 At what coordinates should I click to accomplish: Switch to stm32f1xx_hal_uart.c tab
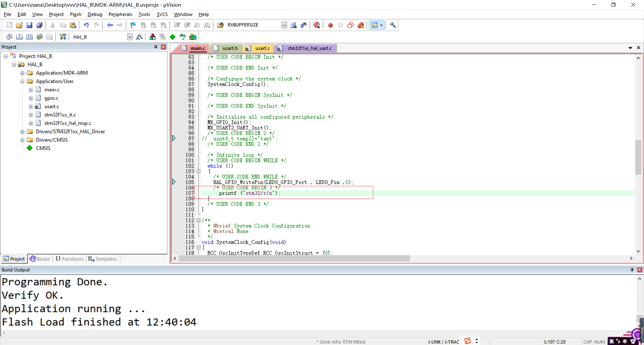coord(306,48)
